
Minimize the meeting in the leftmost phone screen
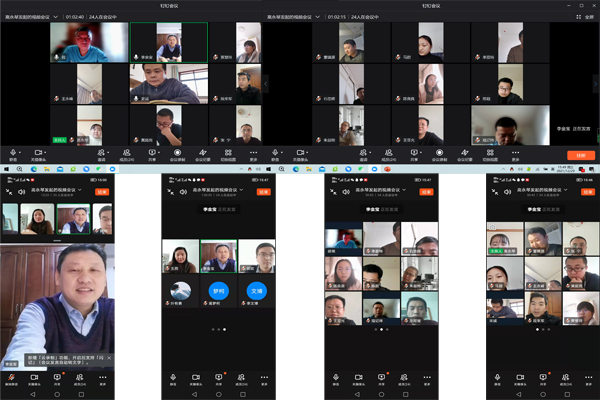coord(8,190)
